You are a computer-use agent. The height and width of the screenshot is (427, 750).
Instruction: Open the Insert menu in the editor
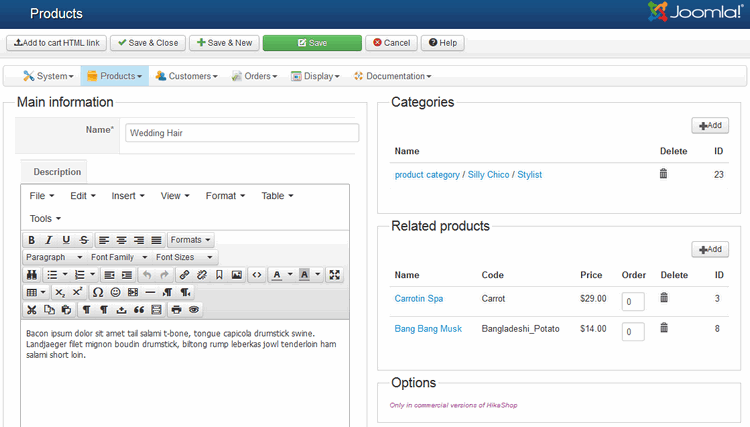128,196
